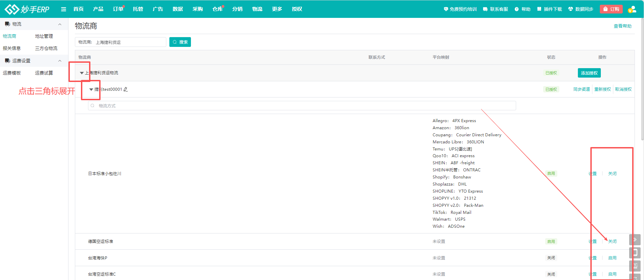Collapse the 捷利test00001 row triangle
The height and width of the screenshot is (280, 644).
point(91,89)
